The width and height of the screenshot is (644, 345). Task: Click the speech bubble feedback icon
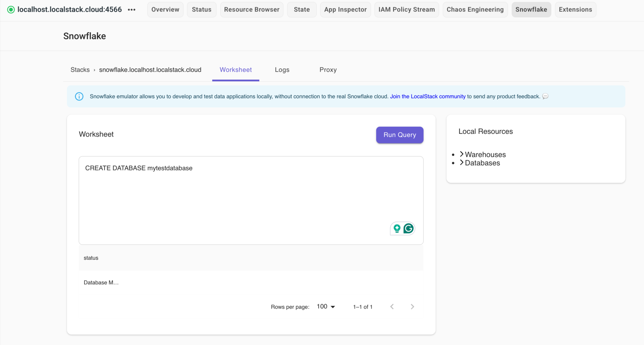tap(545, 96)
